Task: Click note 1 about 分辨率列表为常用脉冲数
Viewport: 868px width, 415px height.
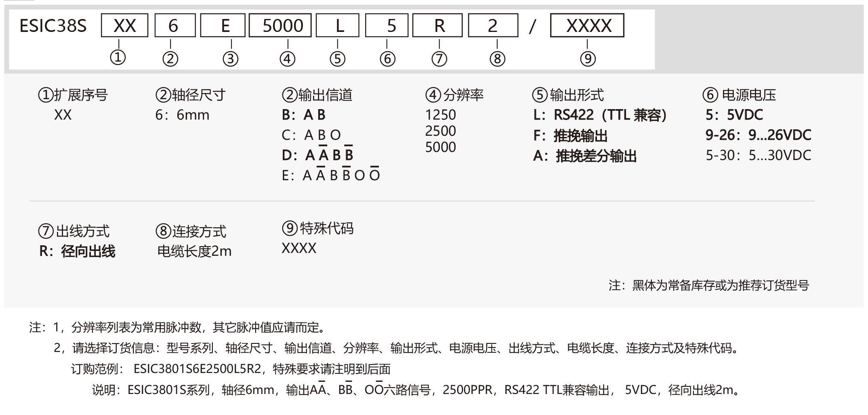Action: (x=190, y=327)
